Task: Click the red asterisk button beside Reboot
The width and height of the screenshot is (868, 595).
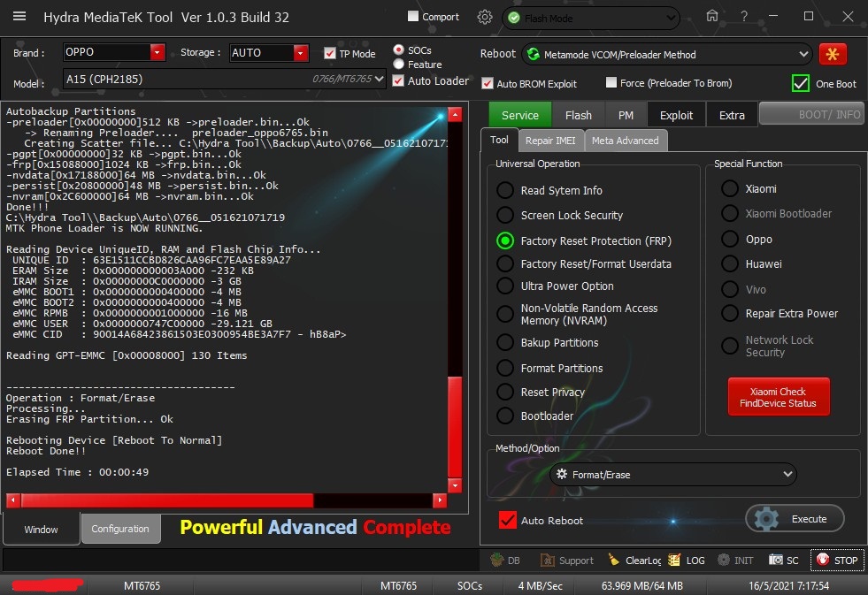Action: [x=832, y=54]
